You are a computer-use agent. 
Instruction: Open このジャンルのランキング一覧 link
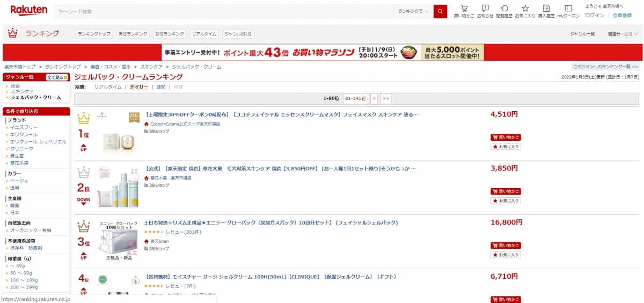pos(606,67)
